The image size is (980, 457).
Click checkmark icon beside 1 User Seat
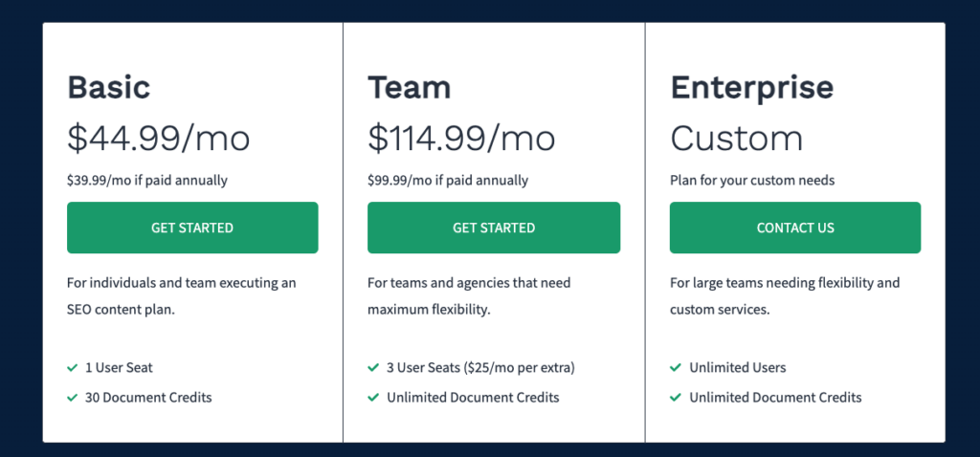[73, 368]
